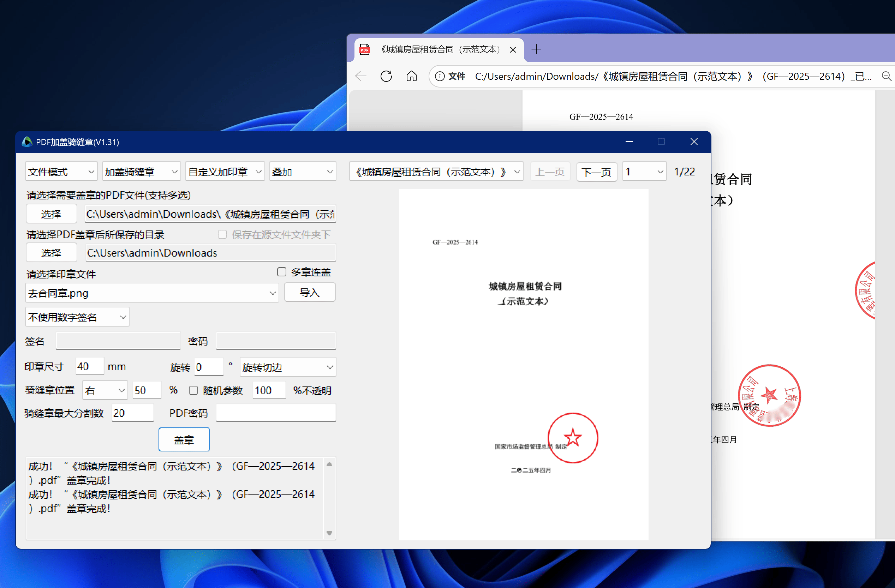This screenshot has height=588, width=895.
Task: Go to next page with 下一页
Action: pyautogui.click(x=596, y=172)
